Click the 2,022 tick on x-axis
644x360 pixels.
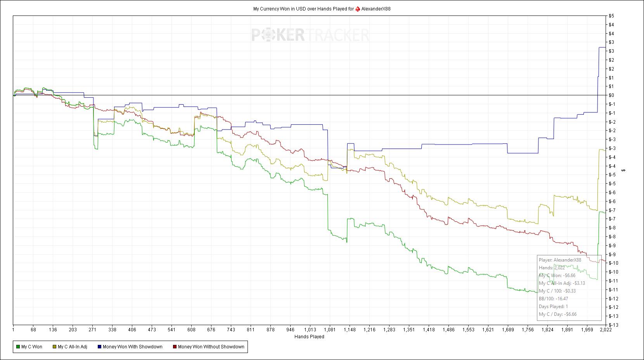[x=600, y=330]
